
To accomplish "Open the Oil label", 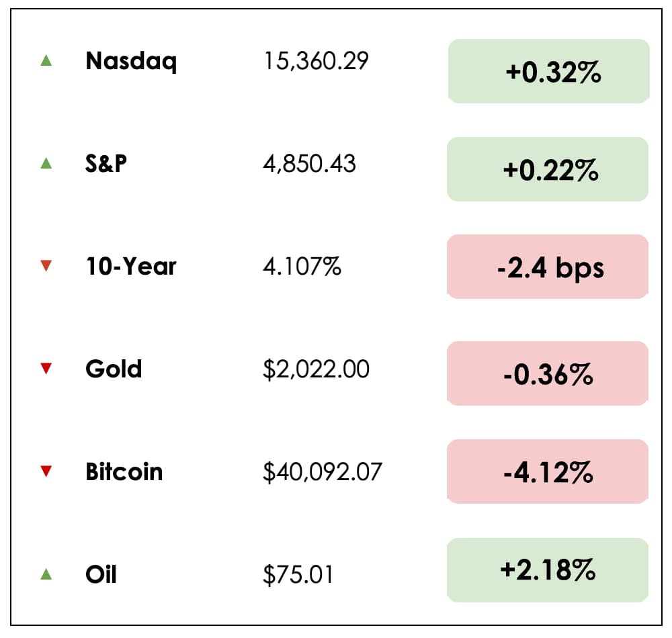I will tap(101, 574).
